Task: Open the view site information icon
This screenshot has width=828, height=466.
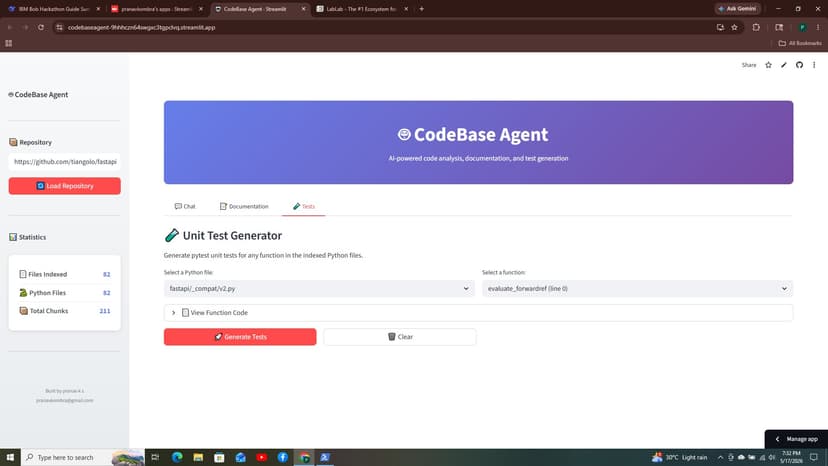Action: [59, 27]
